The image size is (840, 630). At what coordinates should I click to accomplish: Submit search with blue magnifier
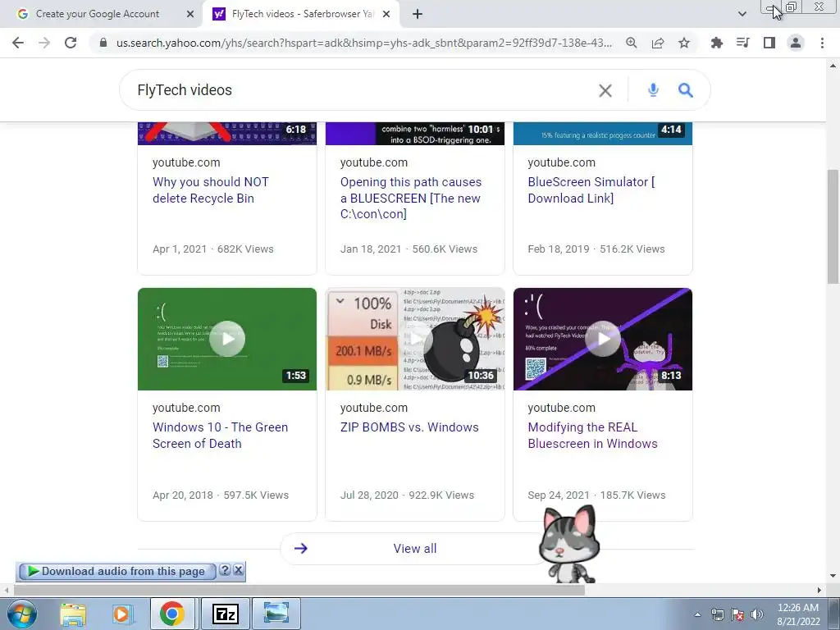tap(686, 90)
